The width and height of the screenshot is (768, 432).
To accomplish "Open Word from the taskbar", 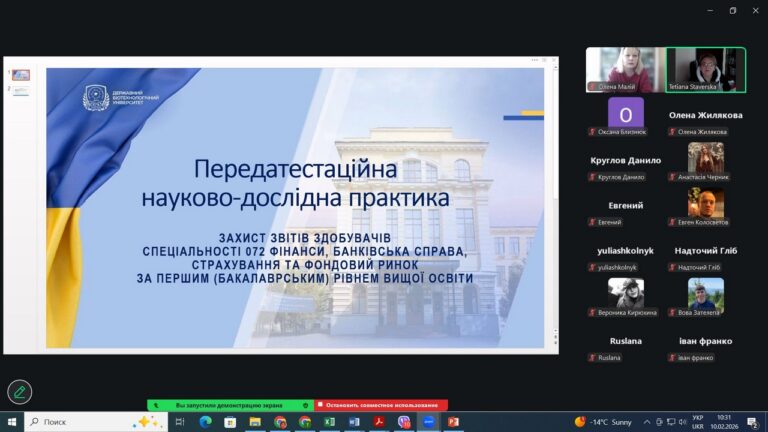I will [x=355, y=422].
